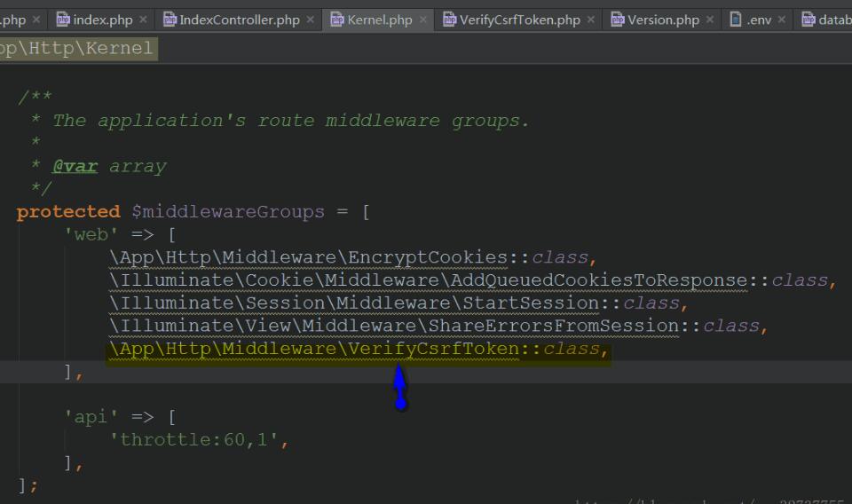The height and width of the screenshot is (504, 852).
Task: Click the 'api' array key
Action: (x=91, y=417)
